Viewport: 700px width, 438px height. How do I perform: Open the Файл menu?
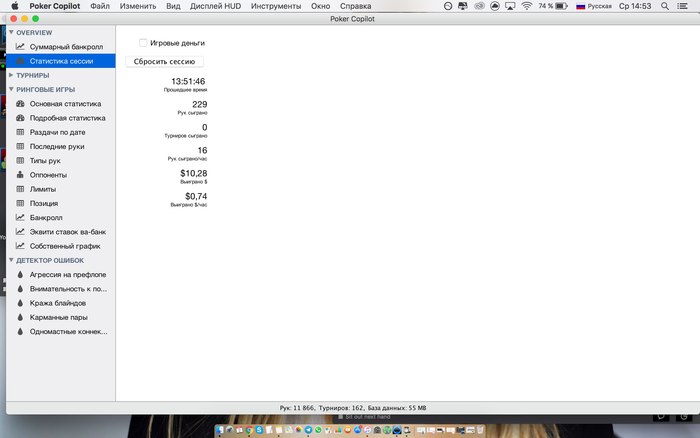(100, 6)
